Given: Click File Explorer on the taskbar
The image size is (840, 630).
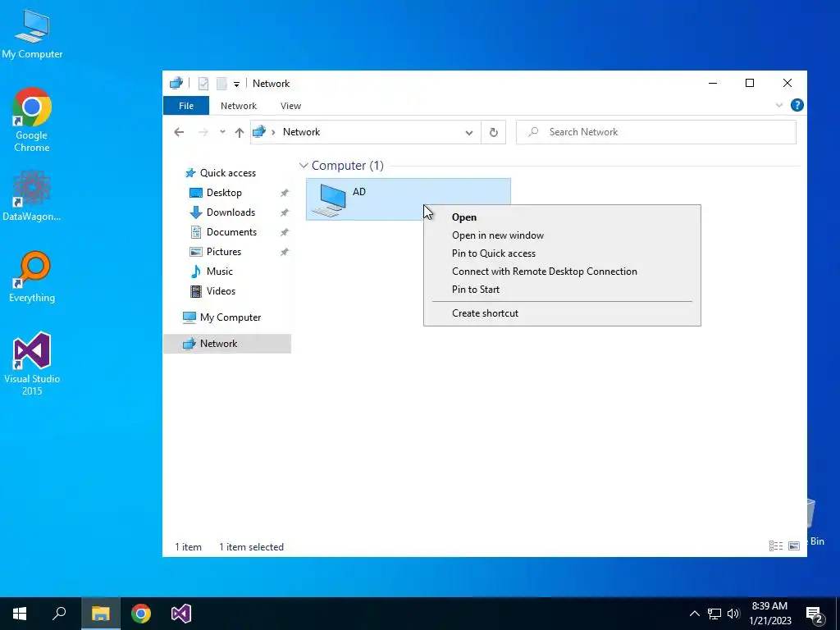Looking at the screenshot, I should click(x=100, y=614).
